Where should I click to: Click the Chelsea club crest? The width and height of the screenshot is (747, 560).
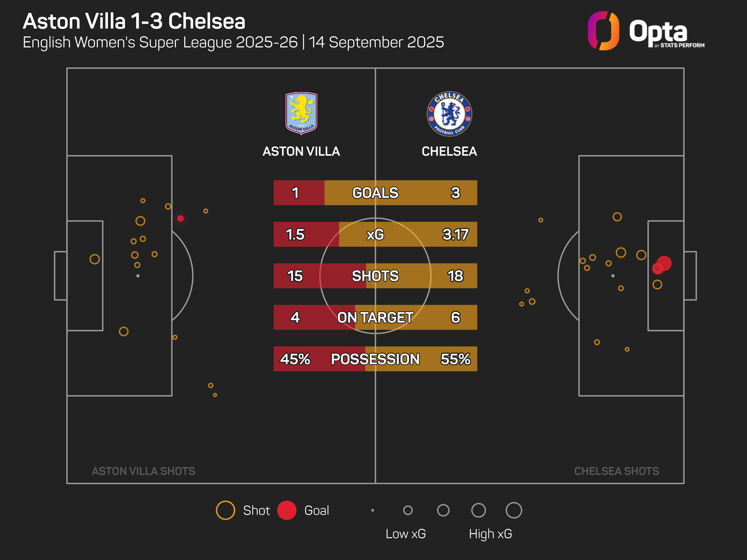coord(449,114)
